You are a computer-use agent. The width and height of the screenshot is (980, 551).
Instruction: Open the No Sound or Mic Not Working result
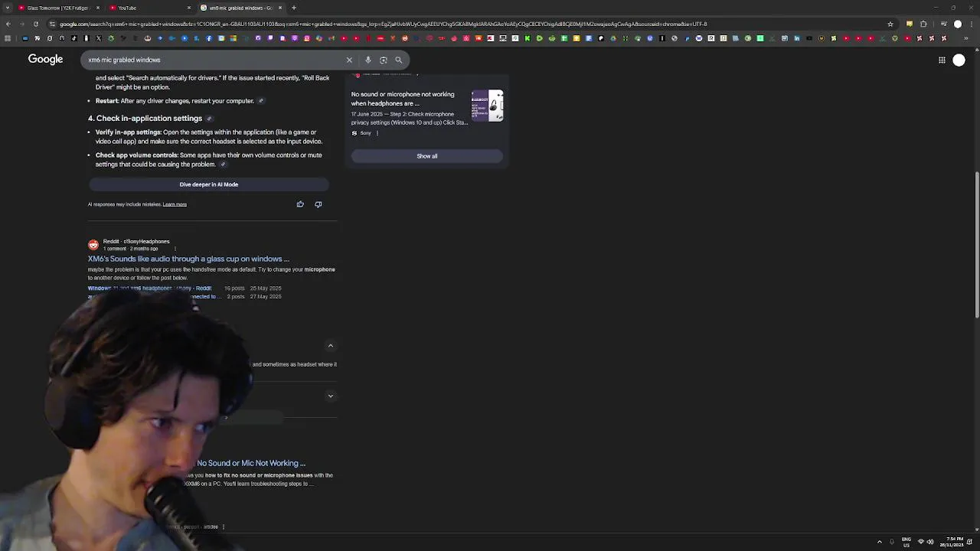(x=251, y=463)
